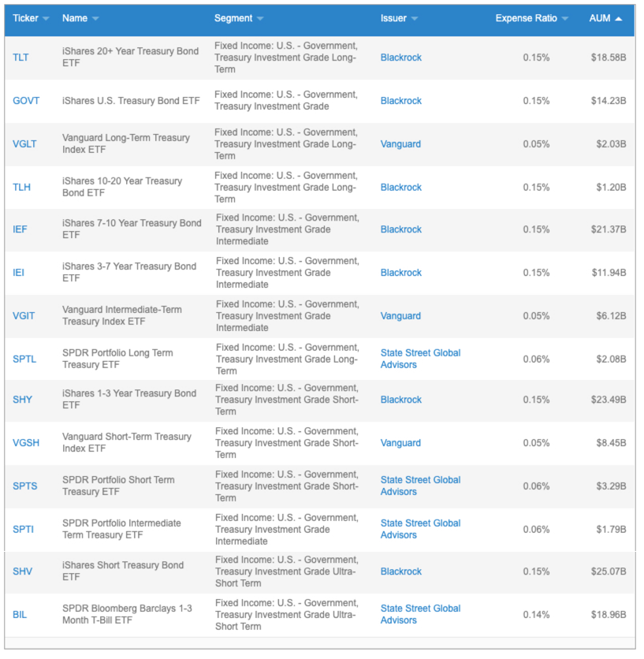Select Vanguard Short-Term Treasury Index ETF name
This screenshot has width=644, height=659.
127,442
